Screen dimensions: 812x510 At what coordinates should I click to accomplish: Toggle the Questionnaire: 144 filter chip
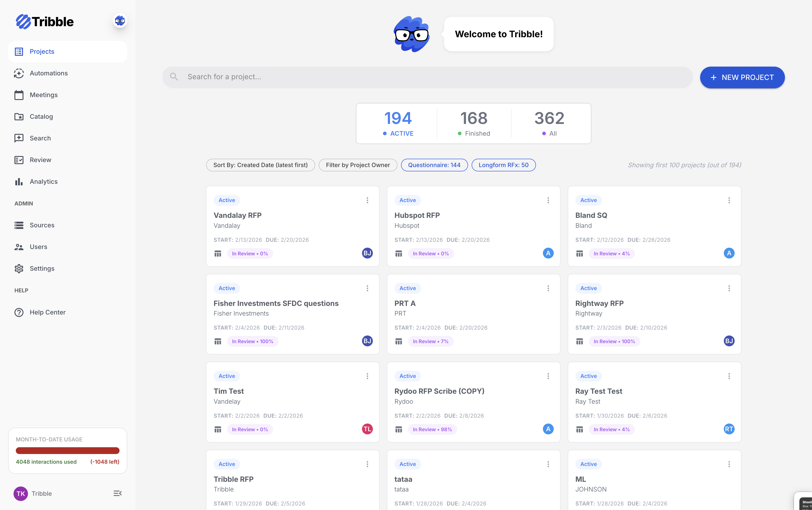434,165
